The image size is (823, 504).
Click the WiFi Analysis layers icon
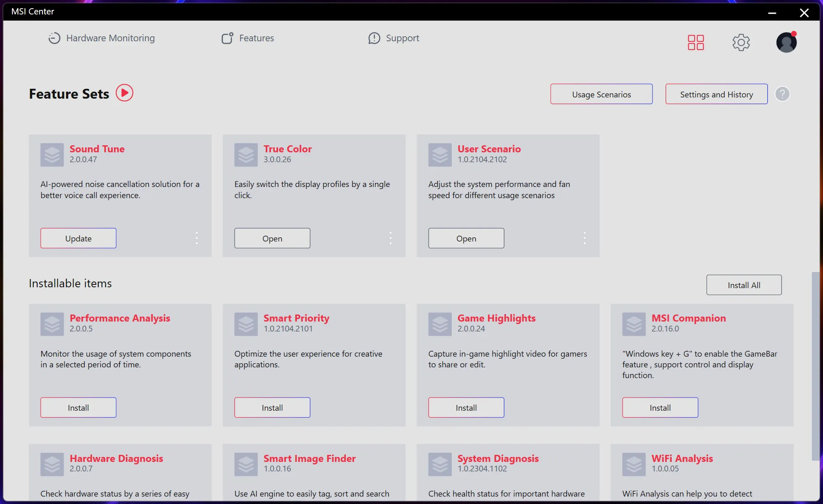[634, 464]
